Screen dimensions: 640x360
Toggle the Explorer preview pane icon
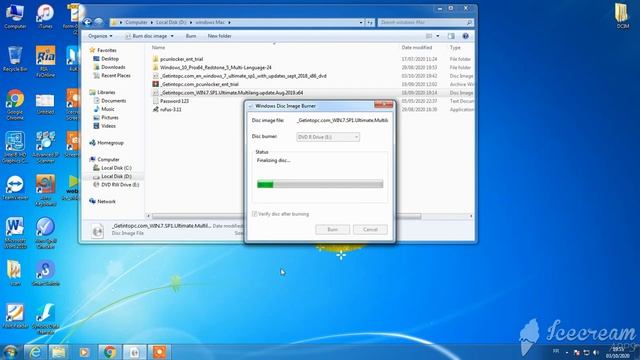(451, 36)
